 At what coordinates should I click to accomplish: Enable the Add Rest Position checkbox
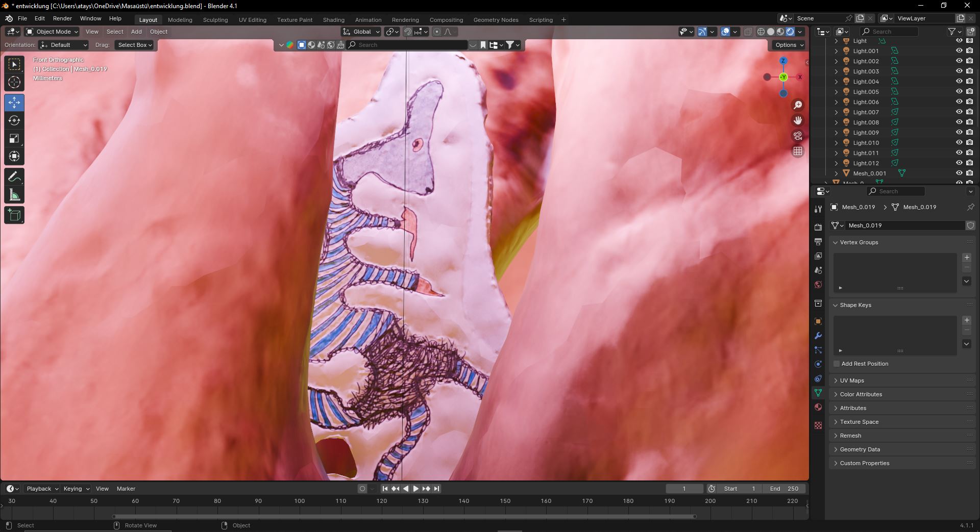(837, 364)
